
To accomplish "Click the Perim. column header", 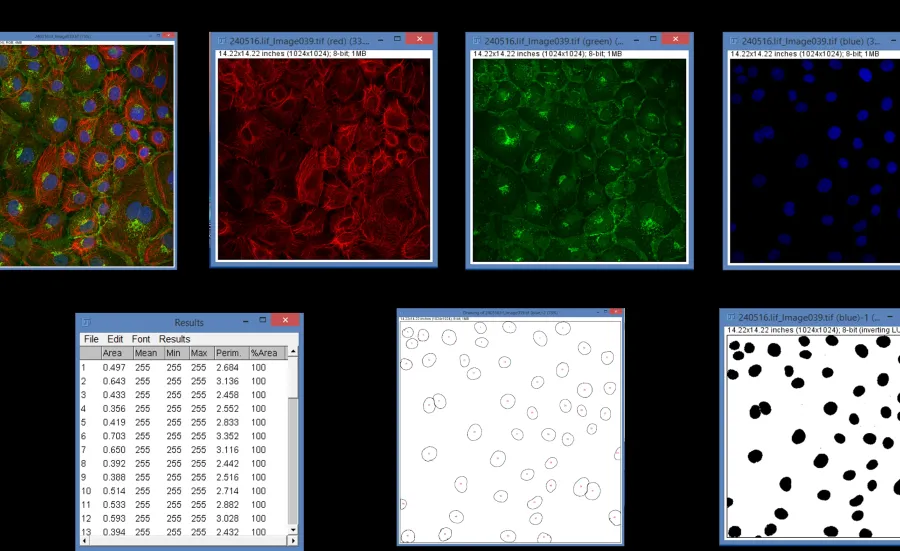I will pos(229,353).
